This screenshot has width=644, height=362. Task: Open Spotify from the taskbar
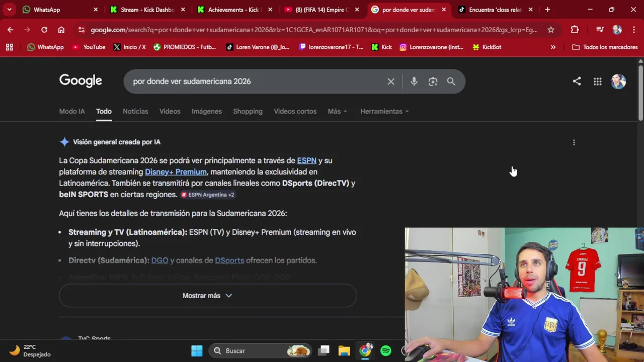tap(386, 350)
